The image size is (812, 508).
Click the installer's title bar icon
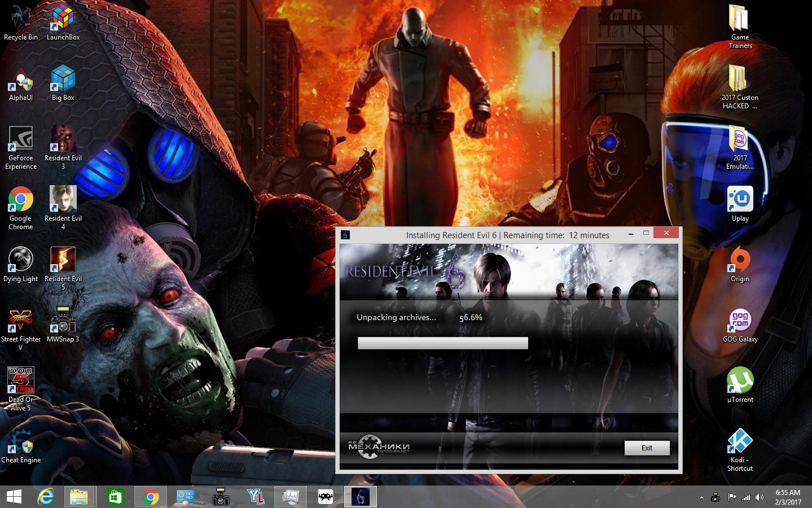[345, 235]
